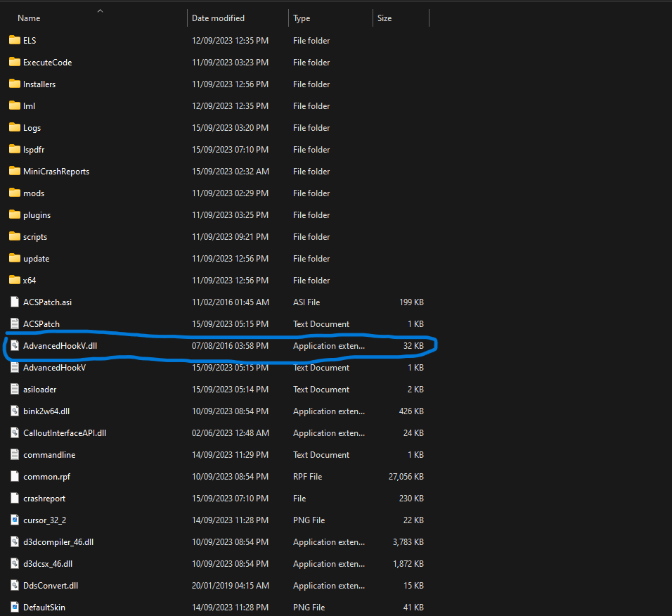
Task: Select the commandline file name
Action: pyautogui.click(x=49, y=454)
